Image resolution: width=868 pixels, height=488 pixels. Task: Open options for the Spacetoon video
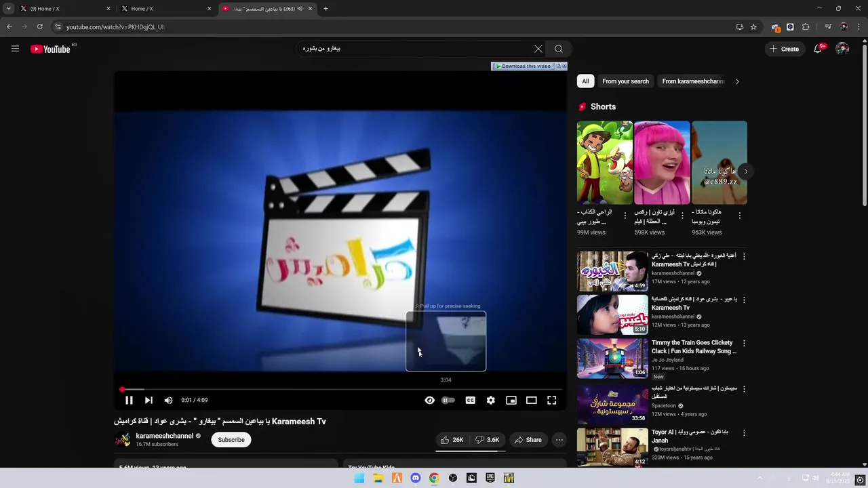[744, 389]
